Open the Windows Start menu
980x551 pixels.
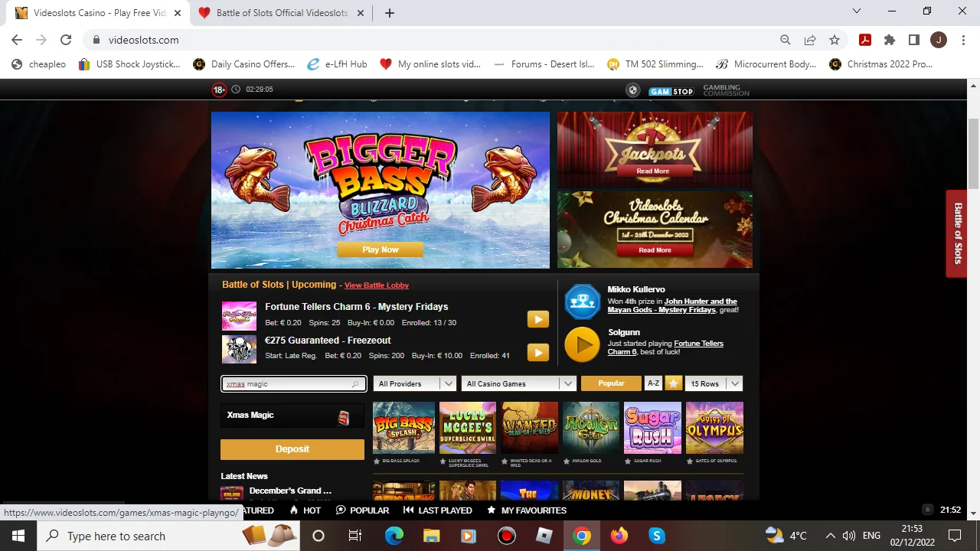pyautogui.click(x=18, y=536)
